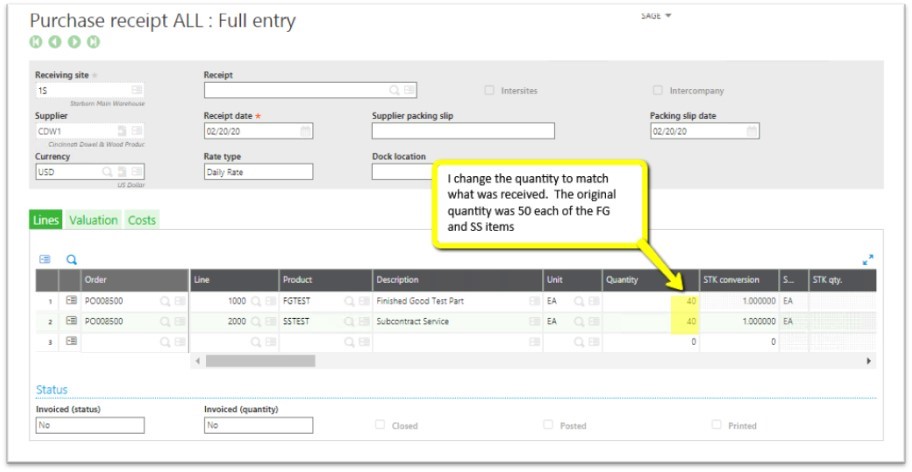Toggle the Intercompany checkbox

(x=657, y=91)
